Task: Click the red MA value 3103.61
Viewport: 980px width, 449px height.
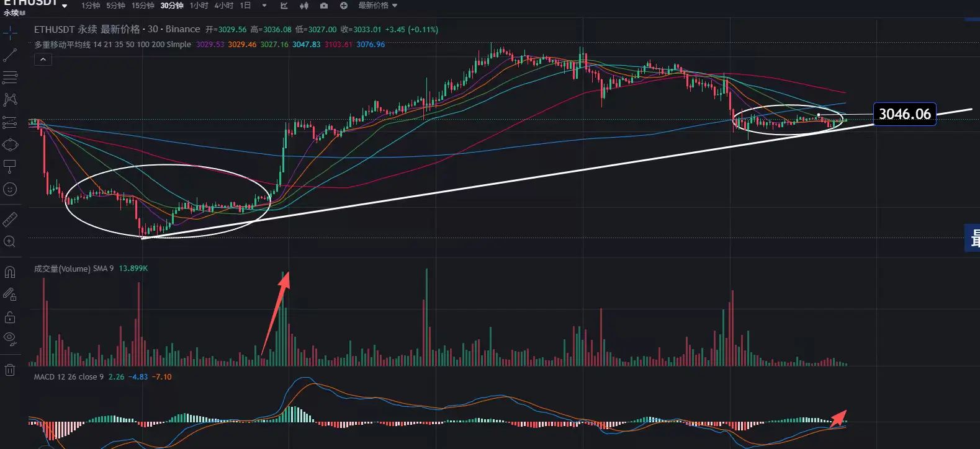Action: click(x=338, y=45)
